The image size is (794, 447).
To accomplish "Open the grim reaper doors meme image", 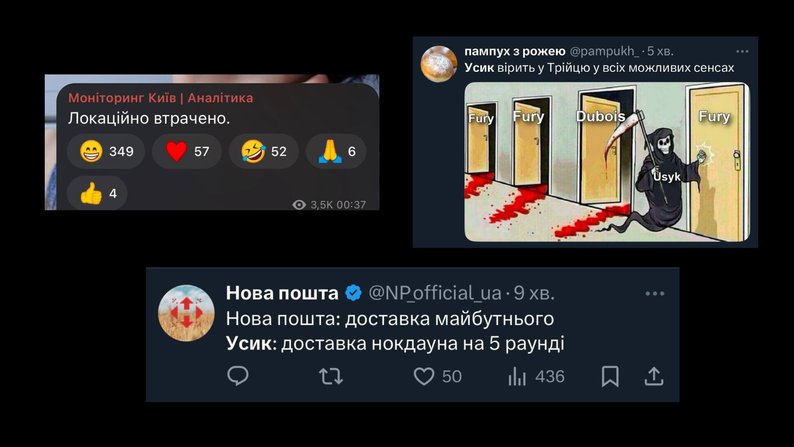I will [x=607, y=162].
